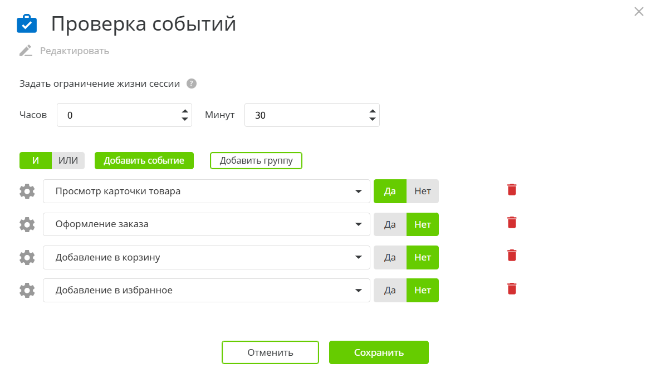Set Нет for Добавление в избранное
Image resolution: width=651 pixels, height=373 pixels.
pyautogui.click(x=423, y=290)
